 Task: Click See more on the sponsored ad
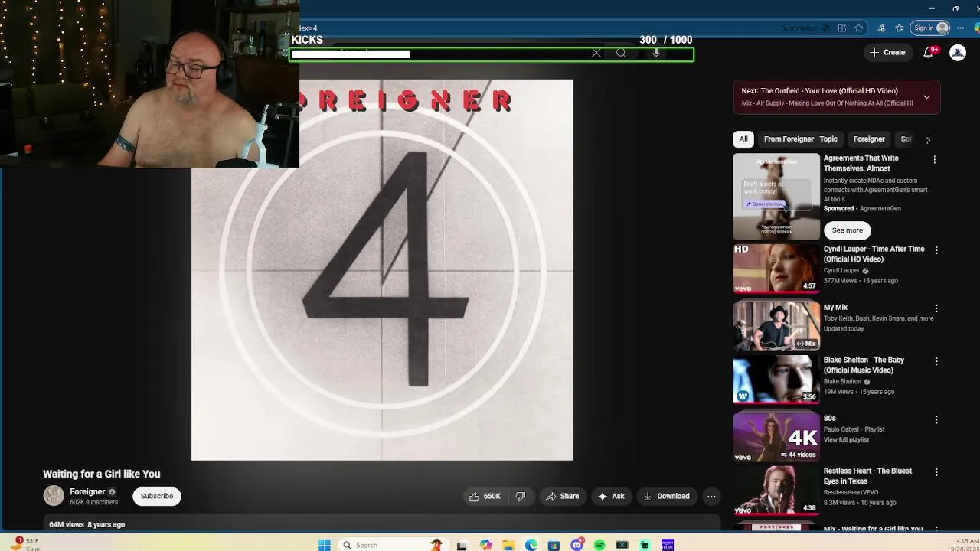tap(848, 230)
